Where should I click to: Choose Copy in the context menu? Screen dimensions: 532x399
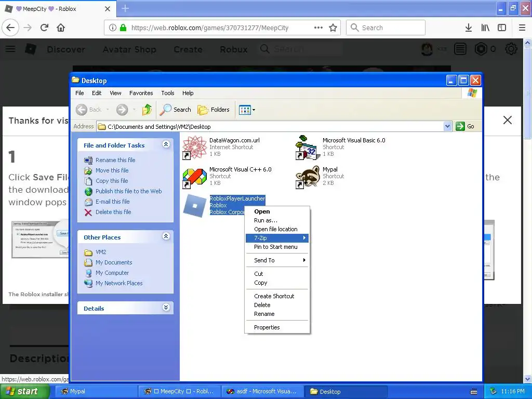(277, 283)
